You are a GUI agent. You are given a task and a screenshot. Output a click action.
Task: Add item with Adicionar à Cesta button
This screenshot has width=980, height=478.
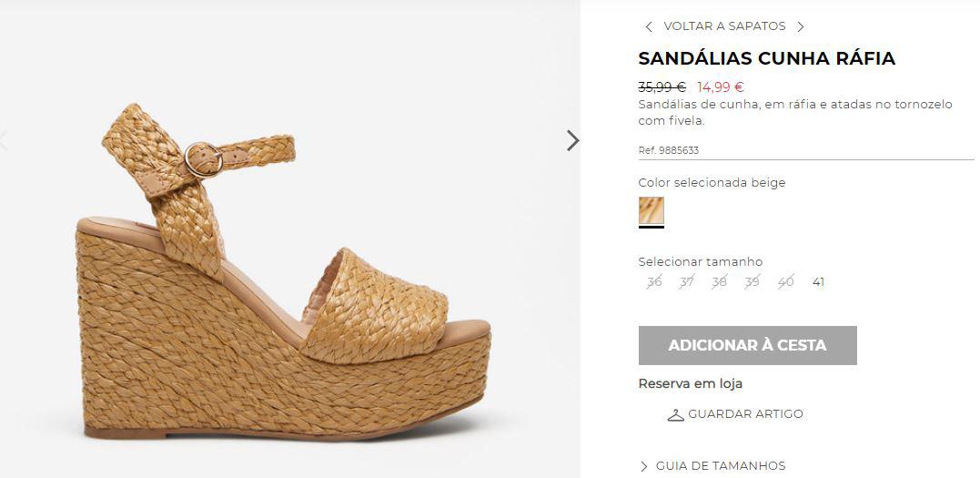[747, 345]
